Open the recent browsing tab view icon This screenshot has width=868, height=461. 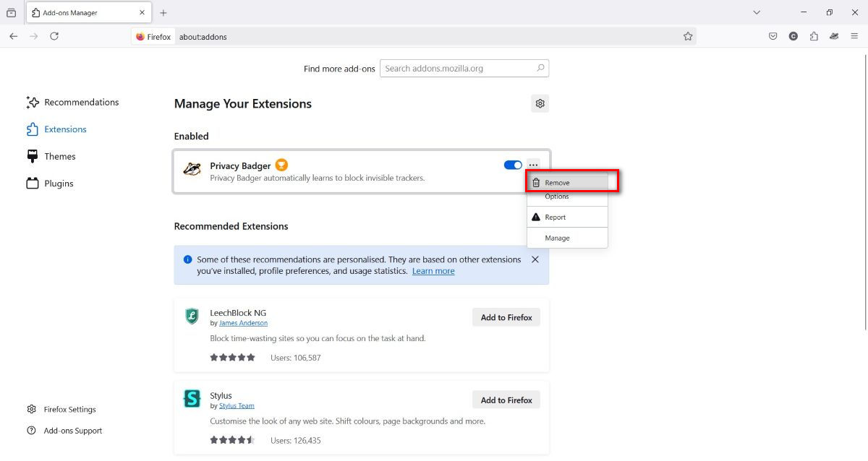[x=11, y=12]
